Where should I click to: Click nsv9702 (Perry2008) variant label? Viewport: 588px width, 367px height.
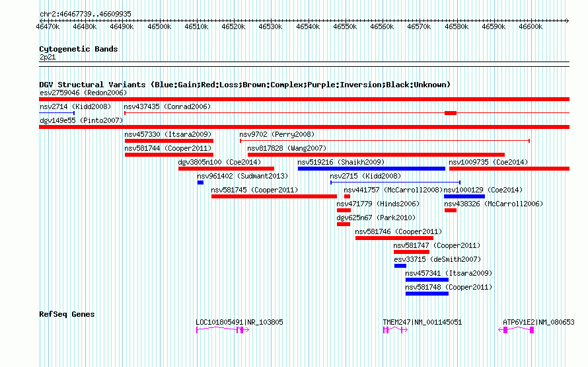(x=277, y=134)
